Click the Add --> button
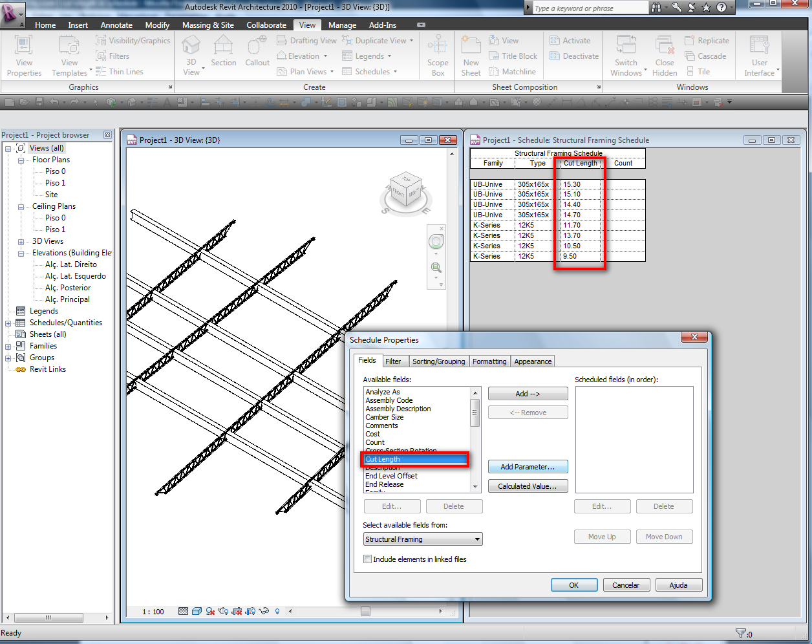Image resolution: width=812 pixels, height=644 pixels. [528, 394]
